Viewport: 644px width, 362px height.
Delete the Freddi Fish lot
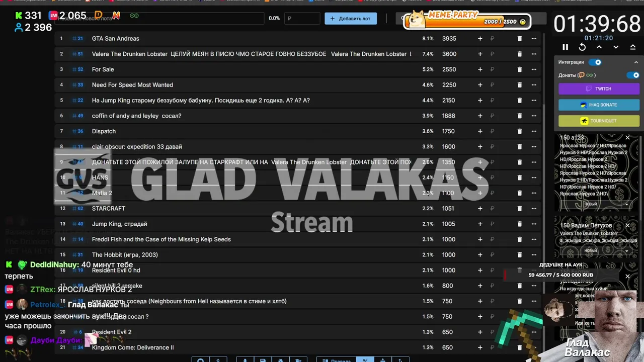[520, 239]
